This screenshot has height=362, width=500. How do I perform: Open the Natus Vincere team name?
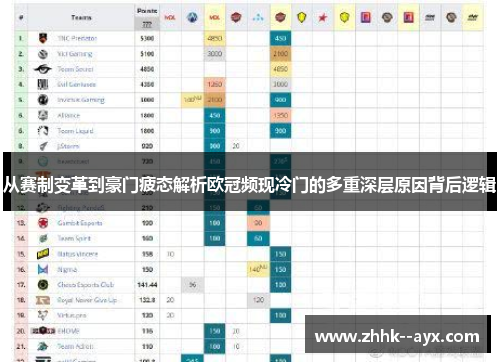78,254
